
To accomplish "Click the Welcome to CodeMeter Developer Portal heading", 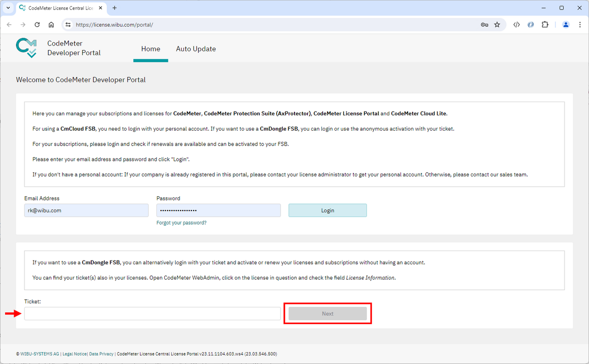I will click(81, 80).
